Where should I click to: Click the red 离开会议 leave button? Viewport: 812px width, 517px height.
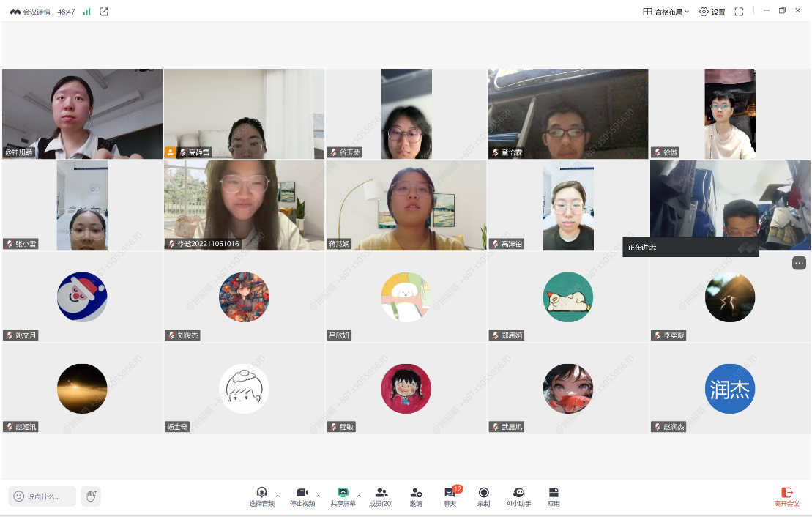pyautogui.click(x=786, y=496)
